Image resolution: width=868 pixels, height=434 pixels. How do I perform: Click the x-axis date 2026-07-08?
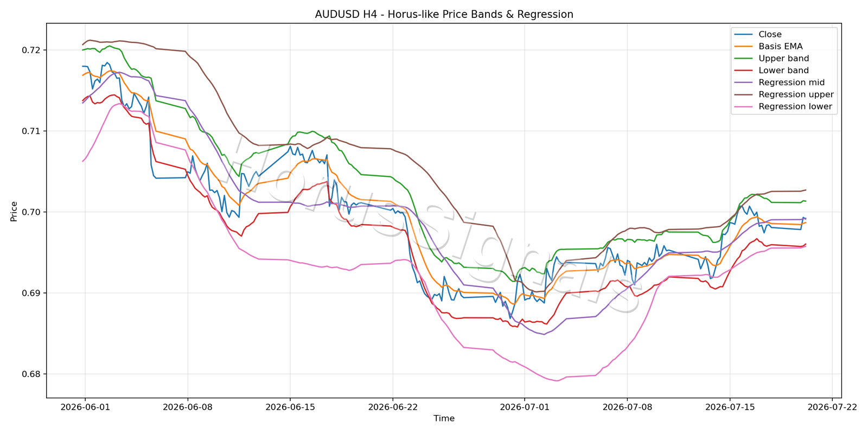(627, 407)
